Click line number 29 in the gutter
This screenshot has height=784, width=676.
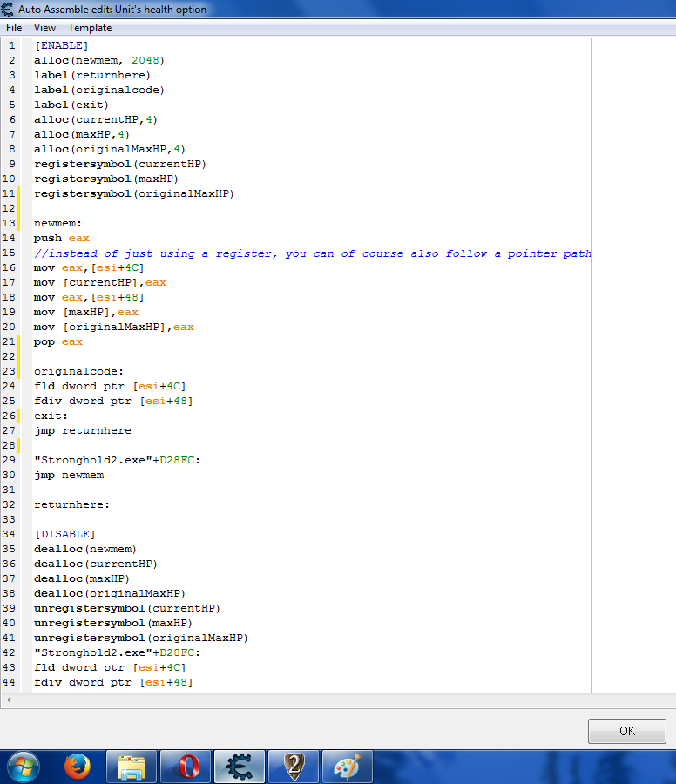pos(10,460)
